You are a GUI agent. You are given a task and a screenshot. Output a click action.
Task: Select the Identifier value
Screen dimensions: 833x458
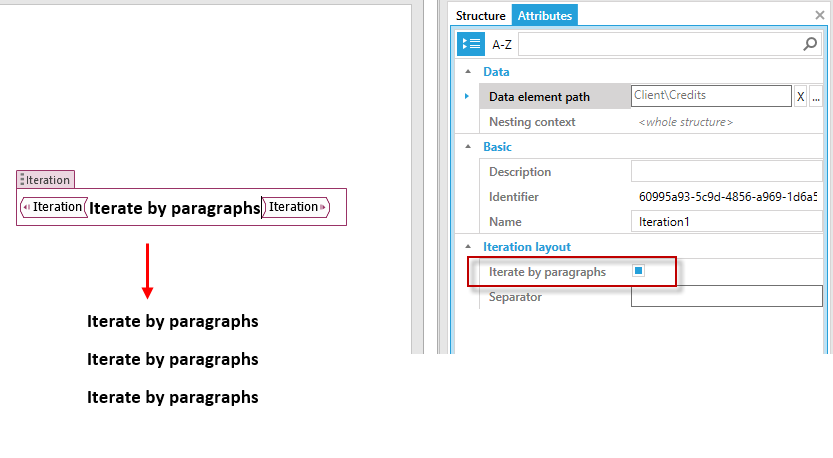click(x=728, y=197)
